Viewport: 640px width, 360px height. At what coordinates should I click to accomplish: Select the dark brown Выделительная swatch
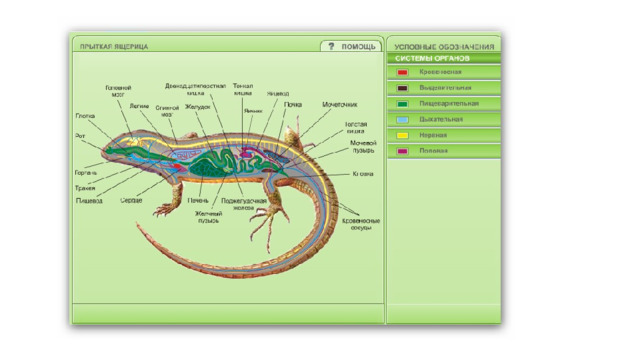402,88
